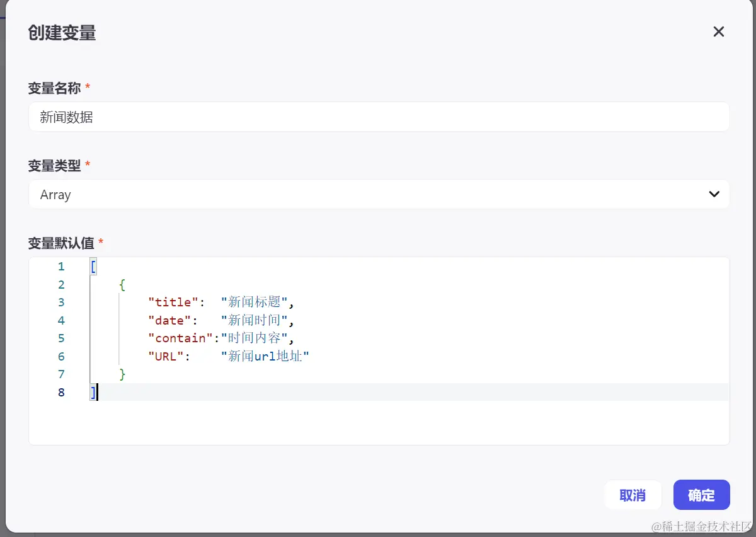Screen dimensions: 756x537
Task: Confirm with the 确定 button
Action: pos(701,495)
